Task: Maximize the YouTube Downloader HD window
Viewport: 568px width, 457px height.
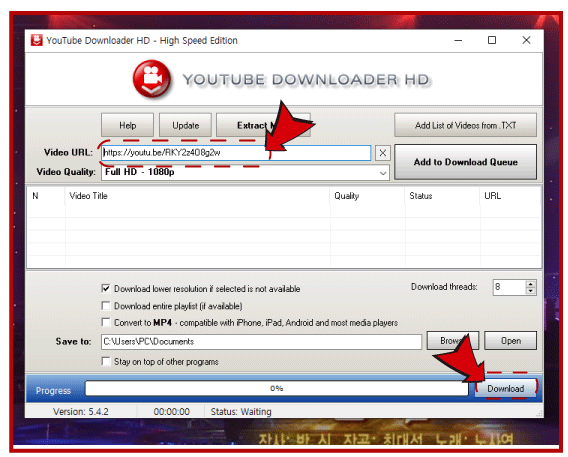Action: tap(492, 40)
